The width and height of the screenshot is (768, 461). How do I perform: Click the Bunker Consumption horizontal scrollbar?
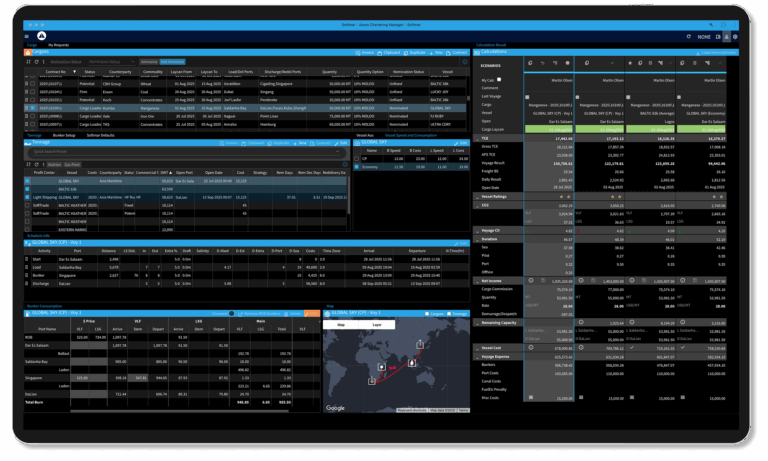click(181, 411)
